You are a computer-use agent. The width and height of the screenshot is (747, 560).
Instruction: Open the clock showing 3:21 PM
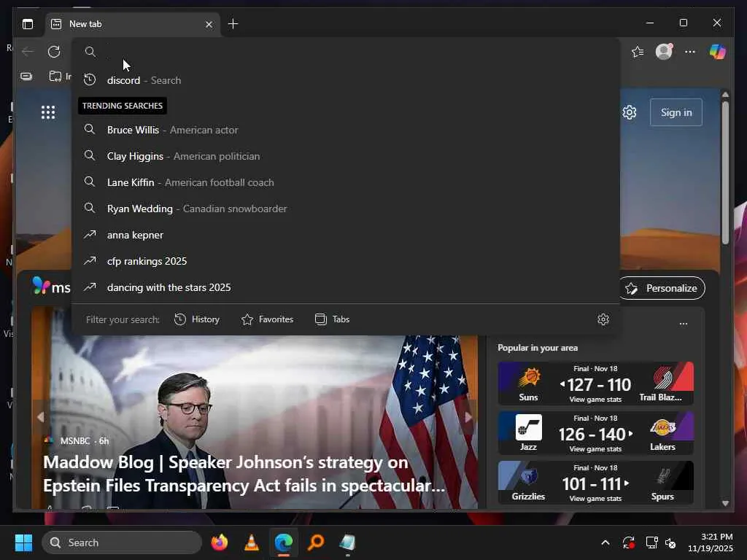coord(711,542)
